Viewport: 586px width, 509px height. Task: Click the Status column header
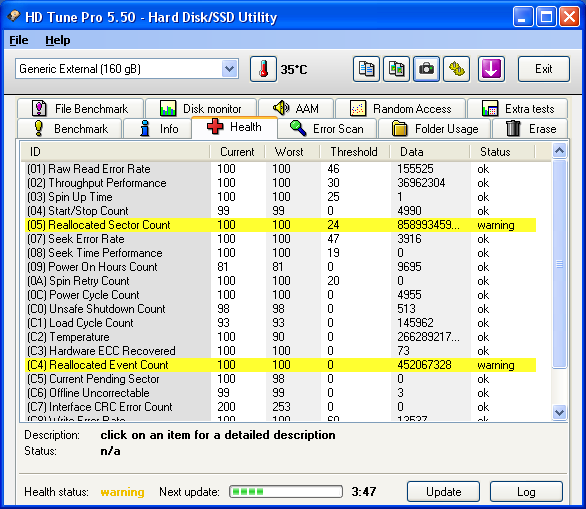pos(502,152)
